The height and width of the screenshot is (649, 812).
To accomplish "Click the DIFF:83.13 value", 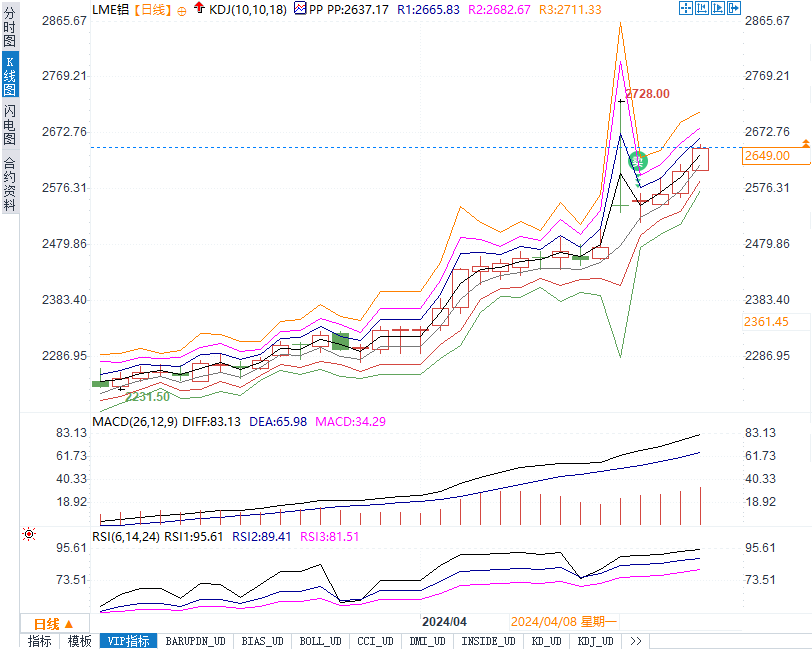I will point(211,422).
